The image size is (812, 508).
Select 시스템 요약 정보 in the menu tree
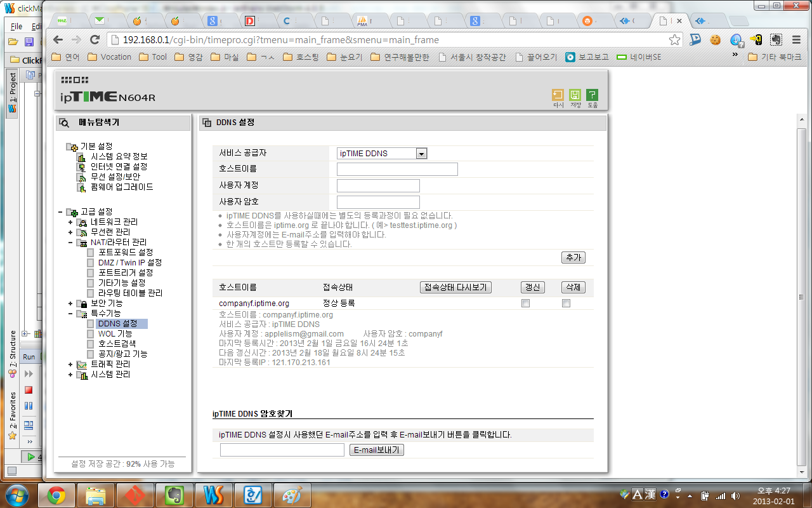(119, 156)
